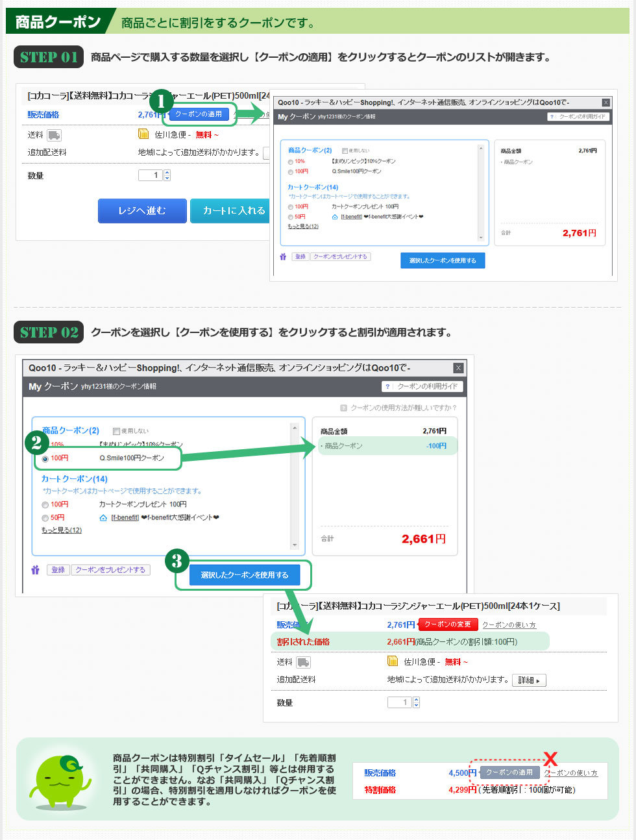Click the red 2,661円 total in the STEP 02 popup
The image size is (636, 840).
[424, 539]
